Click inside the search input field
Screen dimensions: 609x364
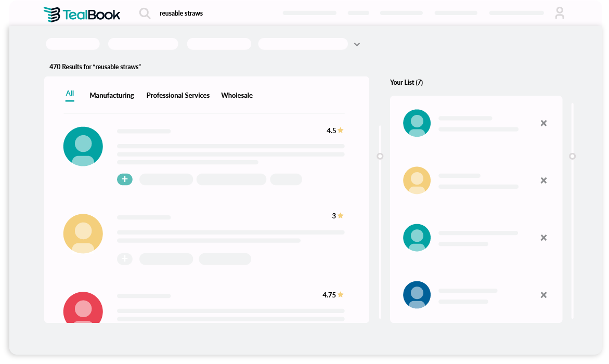pos(208,13)
